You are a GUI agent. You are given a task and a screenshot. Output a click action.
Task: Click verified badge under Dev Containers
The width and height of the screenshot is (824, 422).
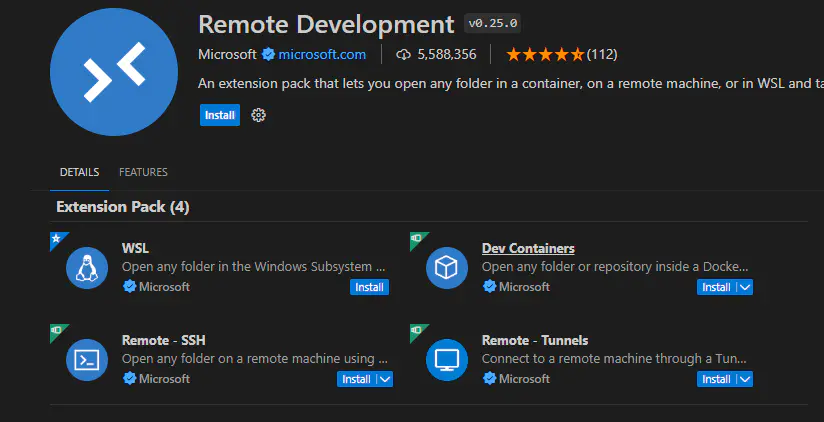[489, 286]
